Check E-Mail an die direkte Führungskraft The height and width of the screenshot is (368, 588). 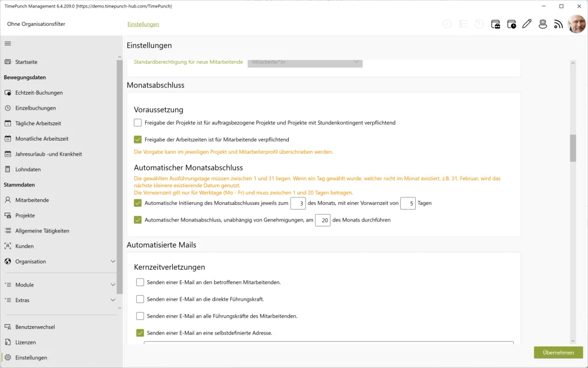140,299
